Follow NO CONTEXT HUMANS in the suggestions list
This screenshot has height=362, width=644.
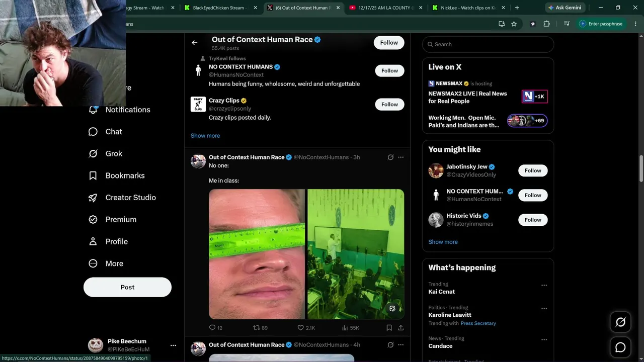pyautogui.click(x=389, y=71)
